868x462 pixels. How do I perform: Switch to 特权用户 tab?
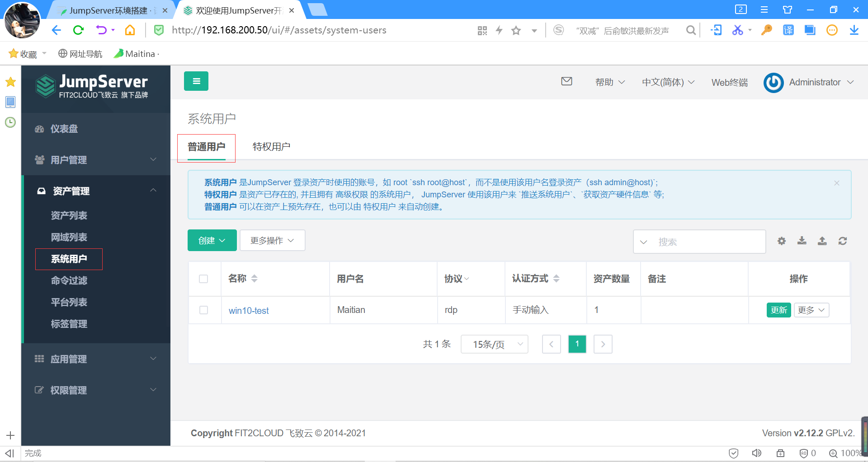click(271, 147)
